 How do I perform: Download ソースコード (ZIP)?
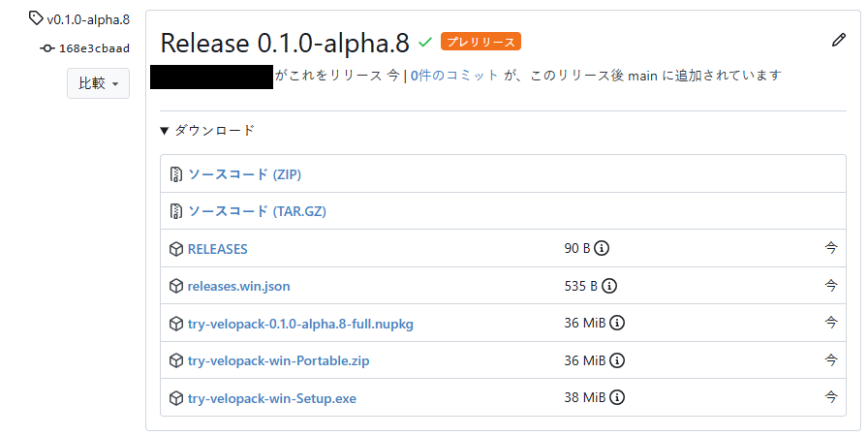click(x=243, y=174)
